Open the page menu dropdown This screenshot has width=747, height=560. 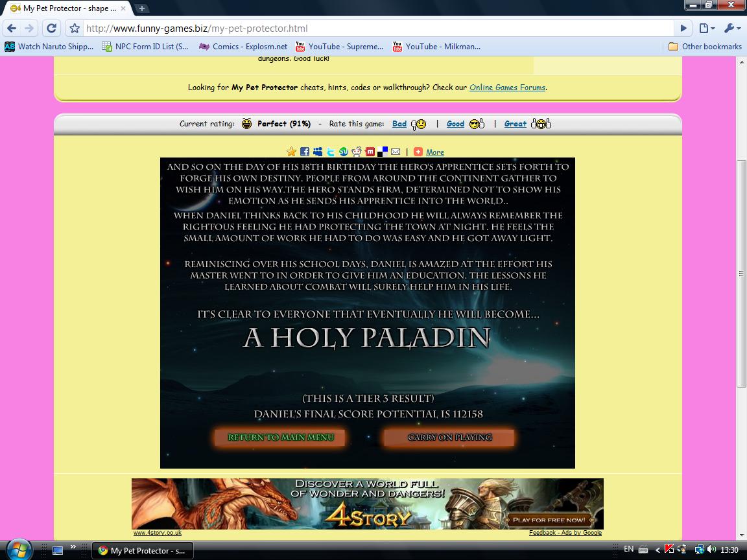tap(707, 29)
